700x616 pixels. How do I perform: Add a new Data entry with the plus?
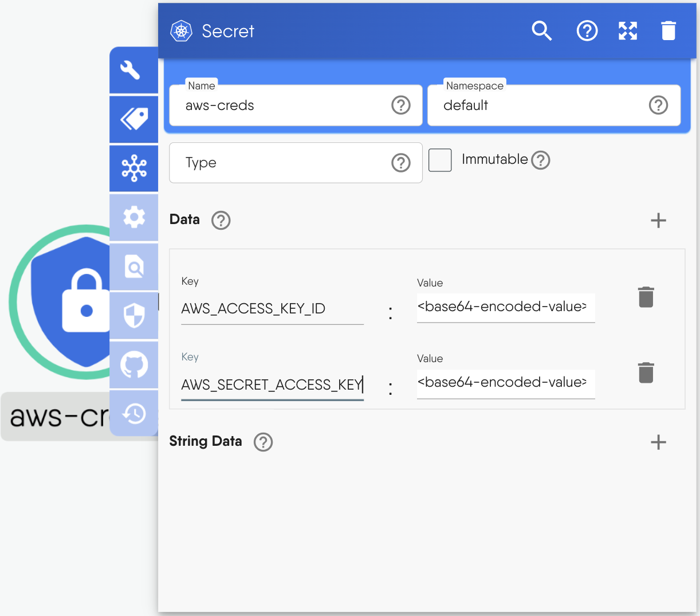pyautogui.click(x=658, y=220)
